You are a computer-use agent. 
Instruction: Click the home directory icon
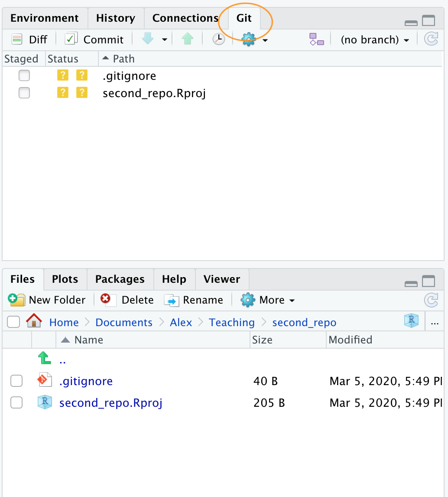34,322
